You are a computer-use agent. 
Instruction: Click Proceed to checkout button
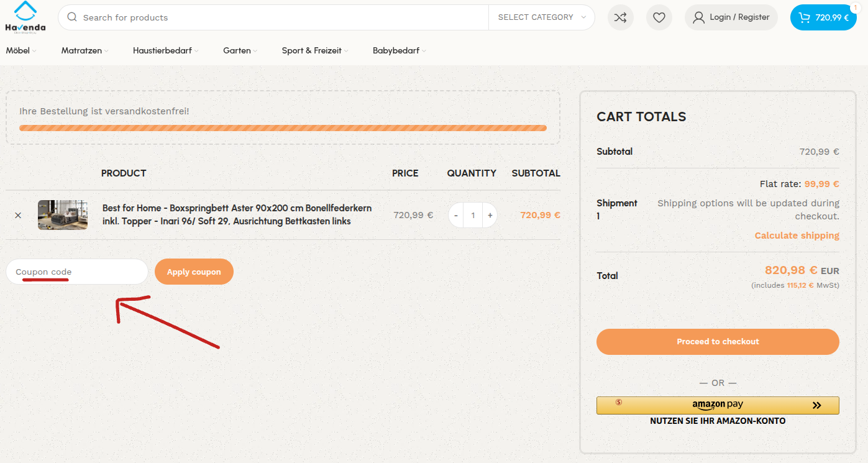[x=718, y=342]
